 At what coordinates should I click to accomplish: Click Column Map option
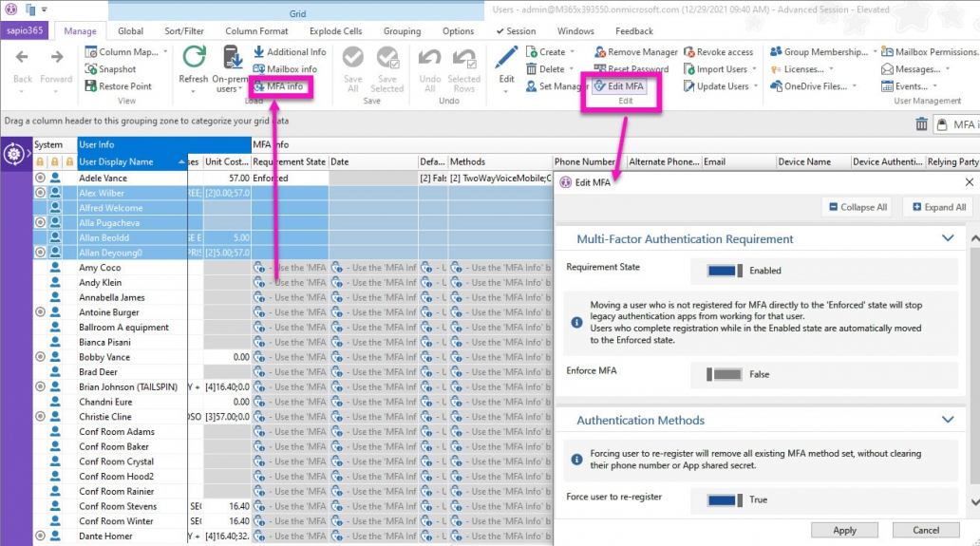click(x=126, y=52)
